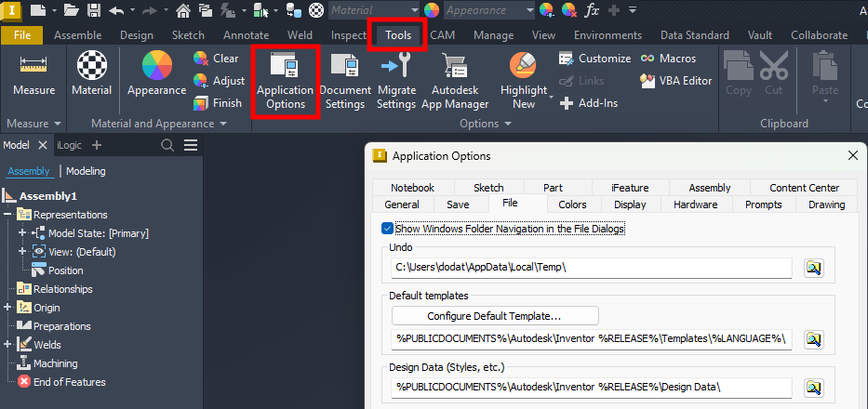Open the Measure tool
The height and width of the screenshot is (409, 868).
33,76
